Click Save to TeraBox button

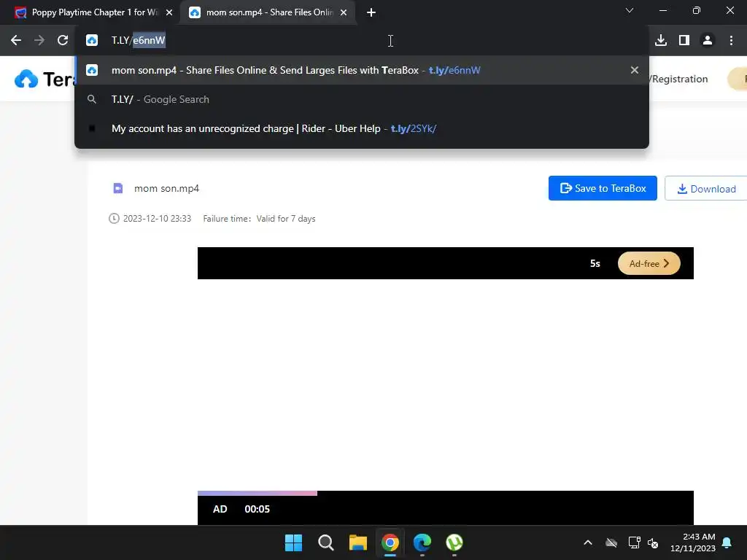(x=603, y=189)
